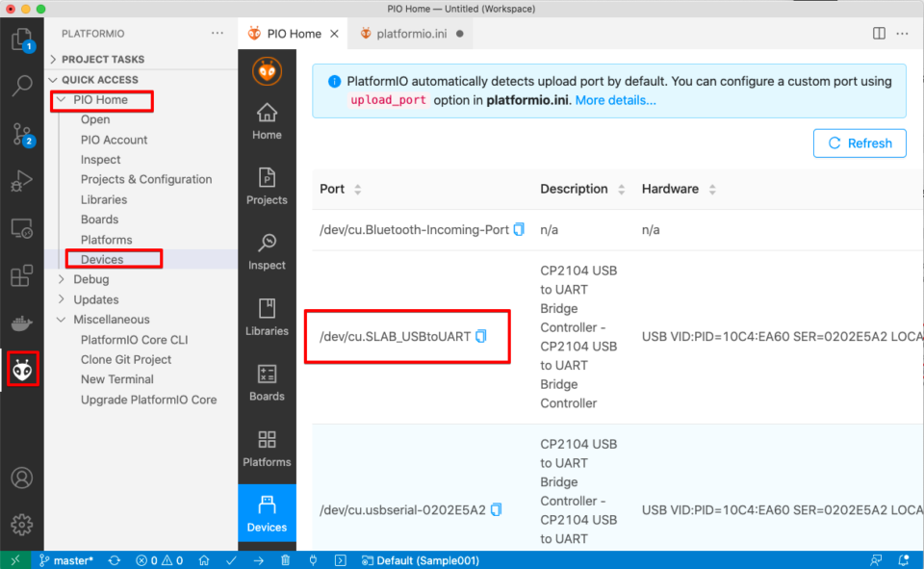Switch to the PIO Home tab
The image size is (924, 569).
(x=294, y=34)
